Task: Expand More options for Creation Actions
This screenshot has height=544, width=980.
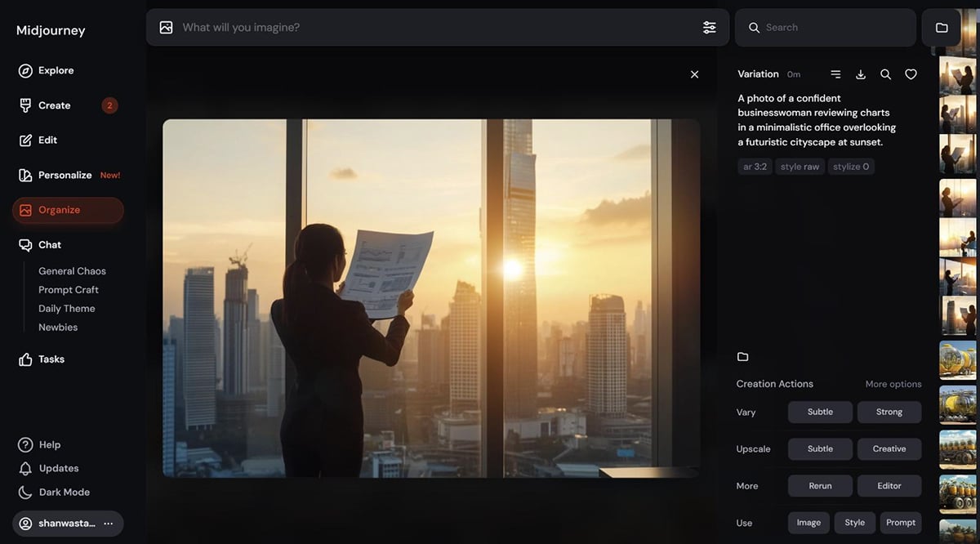Action: 893,384
